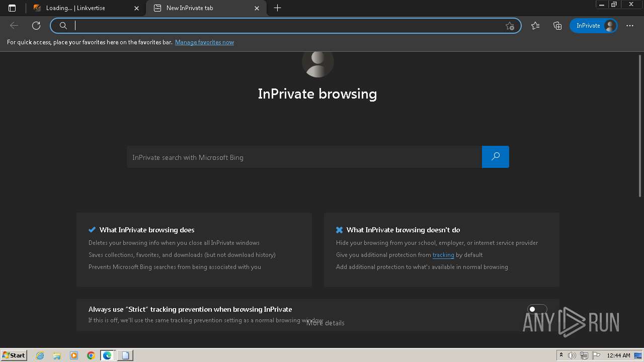Viewport: 644px width, 362px height.
Task: Refresh the page
Action: click(36, 26)
